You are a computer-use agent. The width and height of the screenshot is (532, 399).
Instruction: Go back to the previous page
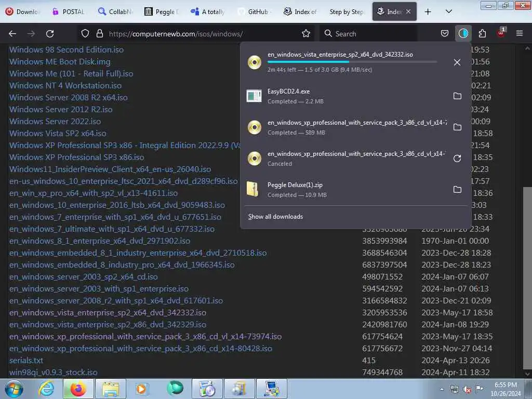coord(12,34)
